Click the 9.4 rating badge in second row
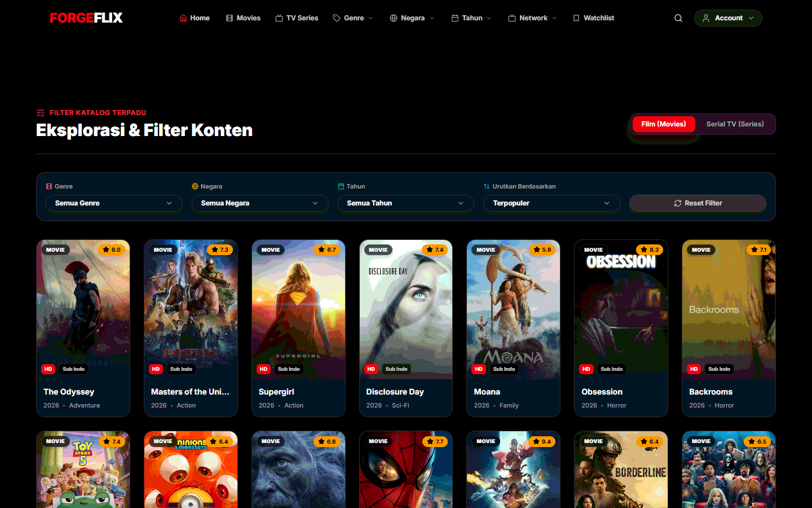The image size is (812, 508). [541, 441]
